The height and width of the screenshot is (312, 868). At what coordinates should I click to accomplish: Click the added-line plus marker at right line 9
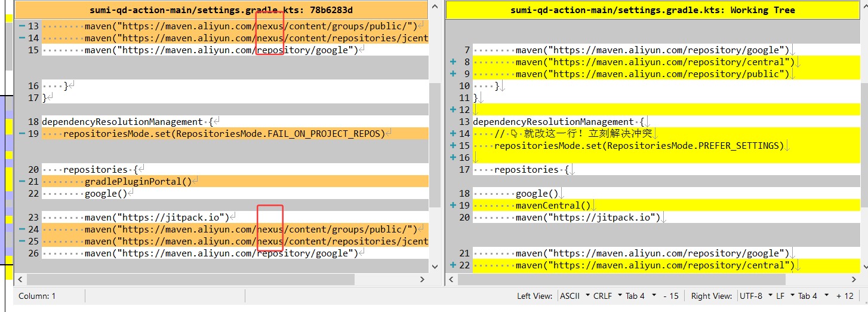click(x=453, y=74)
